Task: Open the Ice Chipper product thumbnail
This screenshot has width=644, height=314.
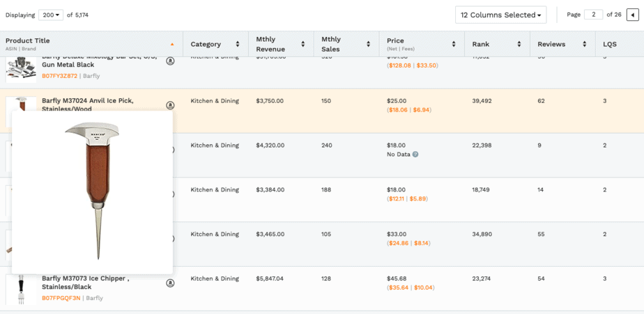Action: point(21,290)
